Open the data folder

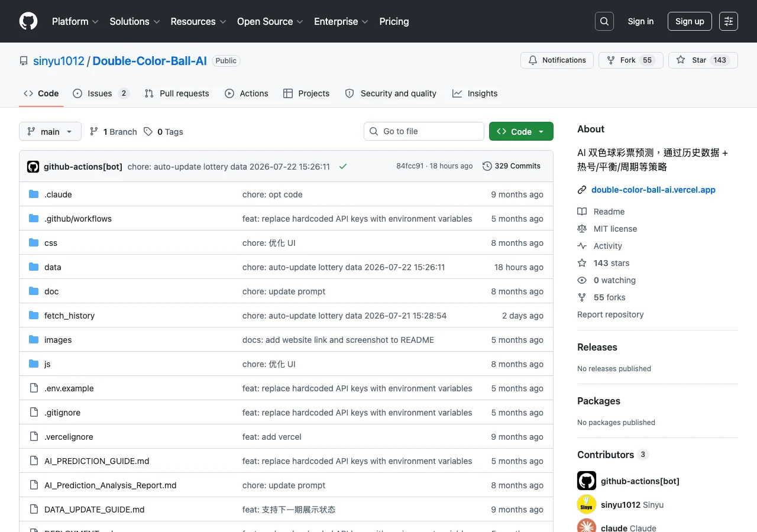53,267
